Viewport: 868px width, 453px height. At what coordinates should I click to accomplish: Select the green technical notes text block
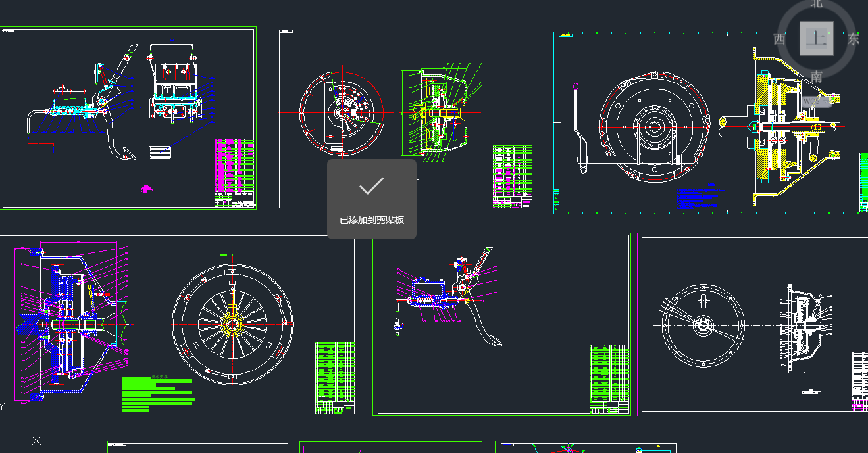pos(159,394)
